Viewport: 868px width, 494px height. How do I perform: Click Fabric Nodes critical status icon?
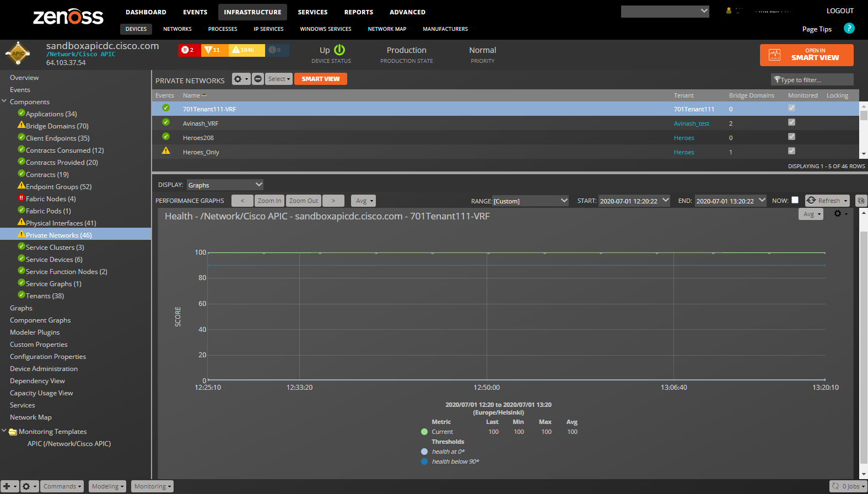coord(21,198)
